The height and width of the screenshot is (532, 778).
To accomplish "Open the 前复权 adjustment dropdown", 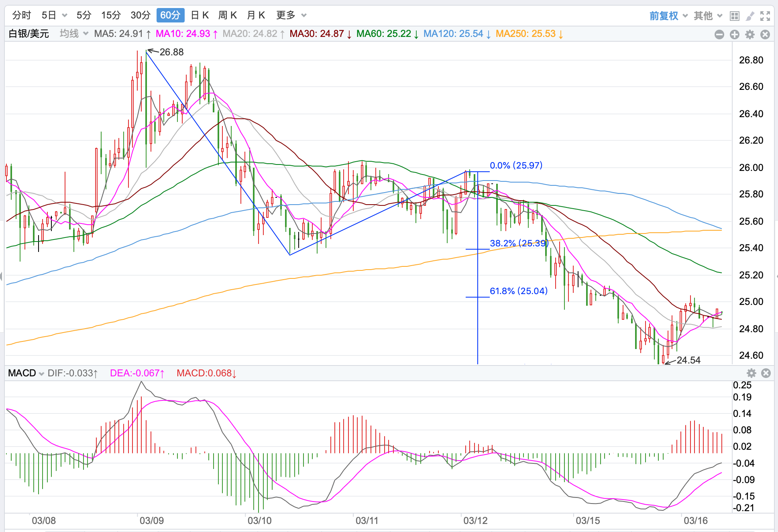I will [668, 16].
